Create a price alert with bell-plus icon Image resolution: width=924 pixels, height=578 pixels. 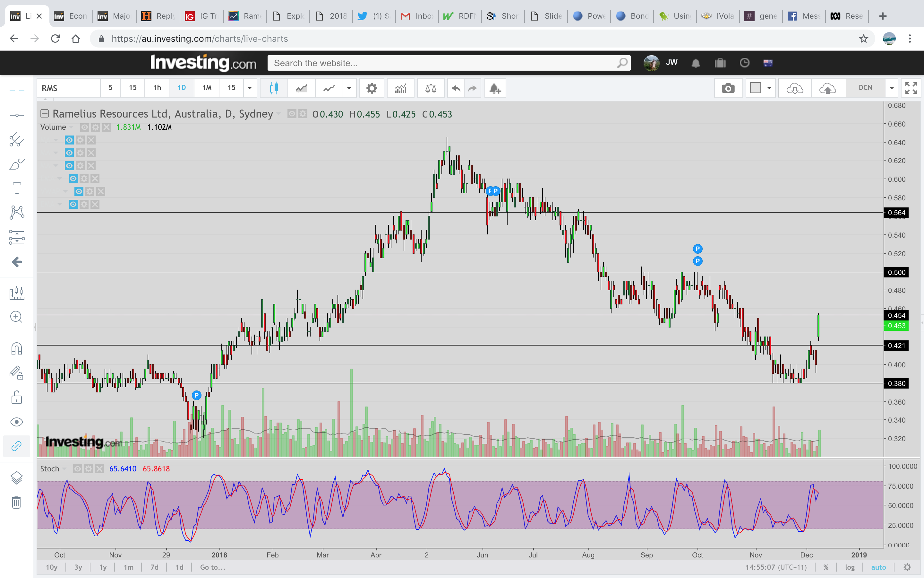(x=495, y=88)
